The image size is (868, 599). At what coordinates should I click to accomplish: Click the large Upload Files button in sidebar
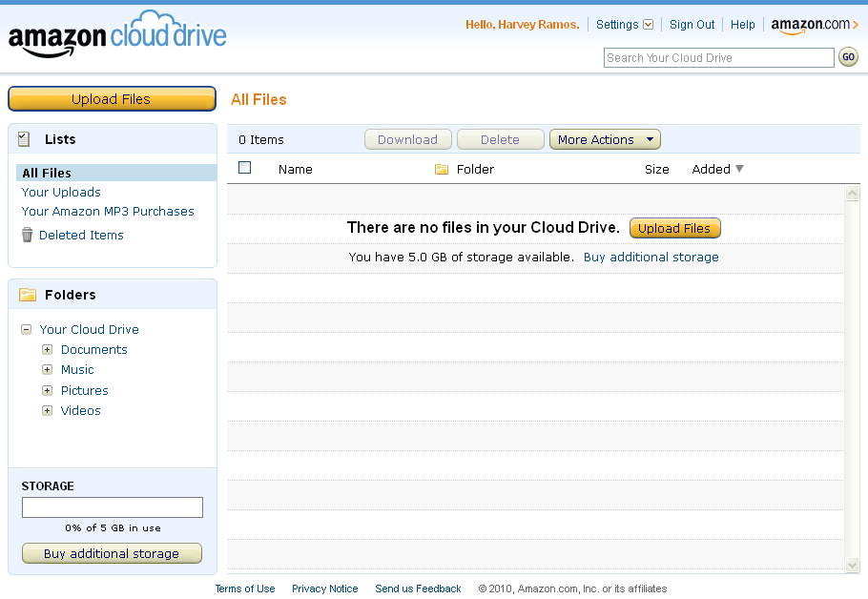coord(112,99)
